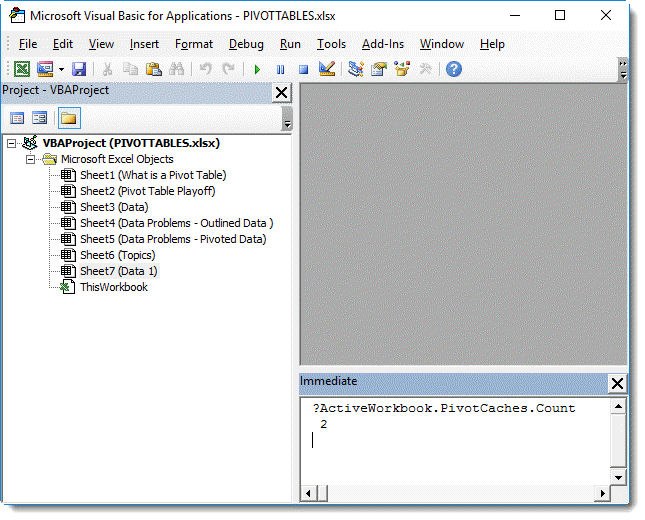
Task: Open the Properties Window toolbar icon
Action: point(379,69)
